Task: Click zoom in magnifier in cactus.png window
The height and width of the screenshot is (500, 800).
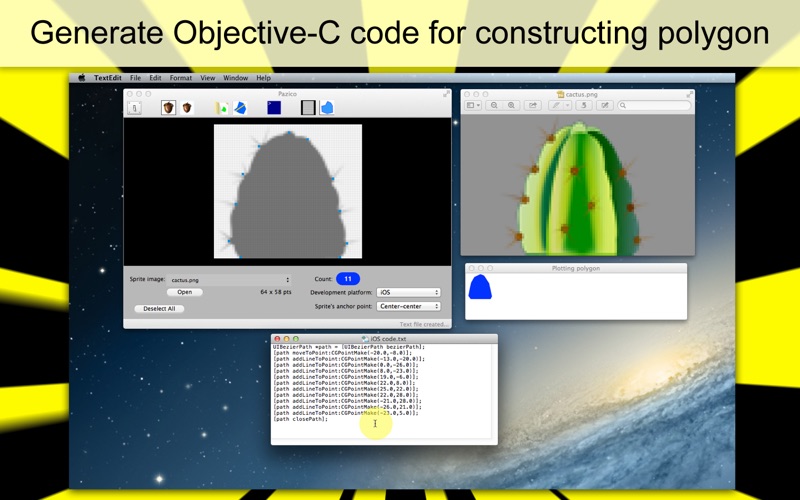Action: [x=511, y=105]
